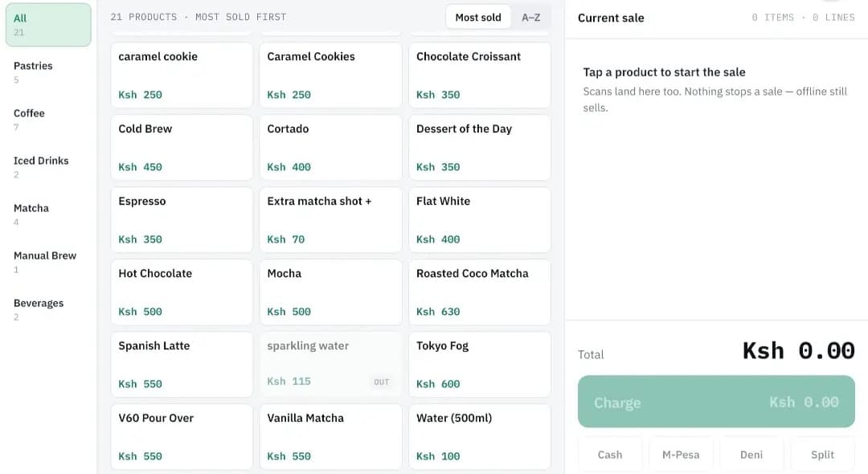The image size is (868, 474).
Task: Sort products A–Z
Action: [x=531, y=18]
